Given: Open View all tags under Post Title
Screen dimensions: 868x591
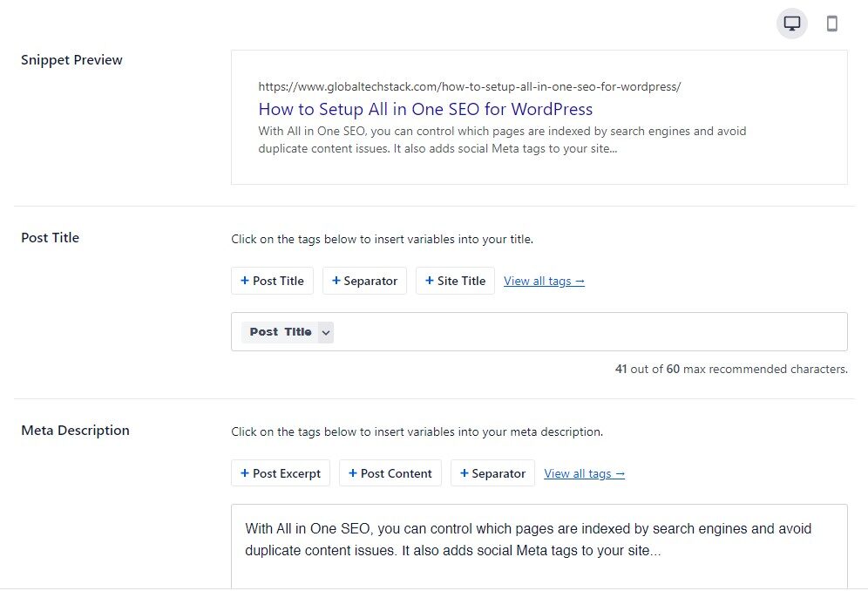Looking at the screenshot, I should (x=544, y=281).
